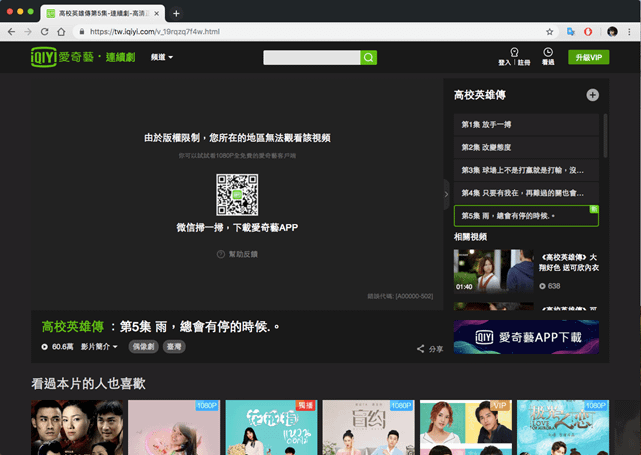Click the 愛奇藝APP下載 banner
Image resolution: width=641 pixels, height=455 pixels.
526,337
